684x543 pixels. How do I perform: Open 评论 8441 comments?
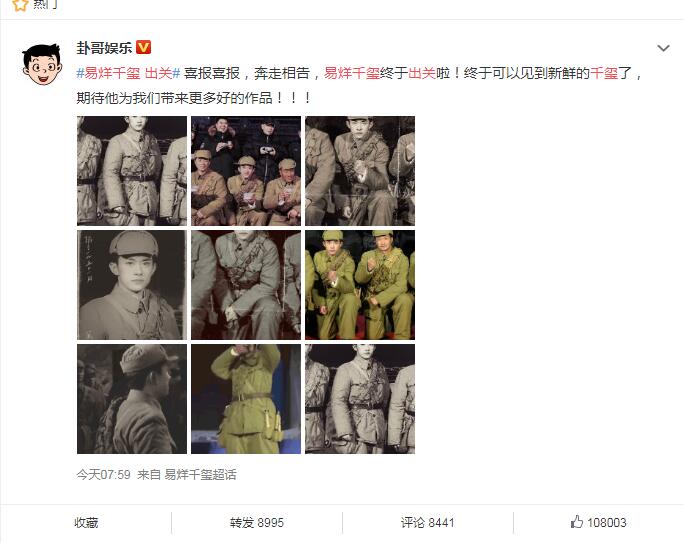pyautogui.click(x=428, y=523)
